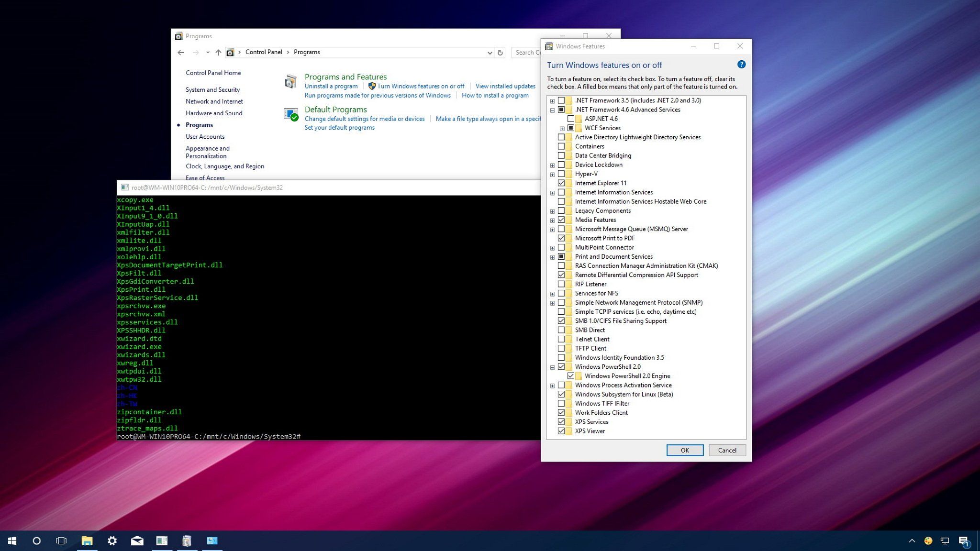Screen dimensions: 980x551
Task: Click the Cortana search circle icon
Action: [37, 540]
